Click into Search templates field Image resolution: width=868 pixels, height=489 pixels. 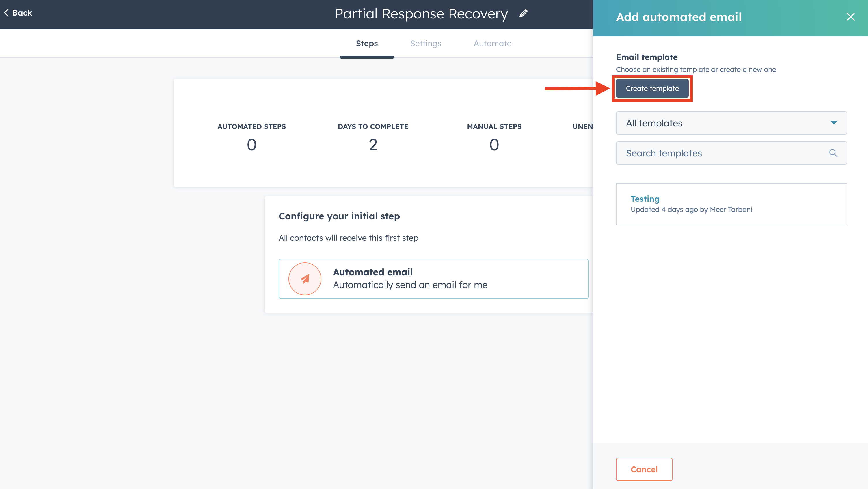(x=721, y=153)
